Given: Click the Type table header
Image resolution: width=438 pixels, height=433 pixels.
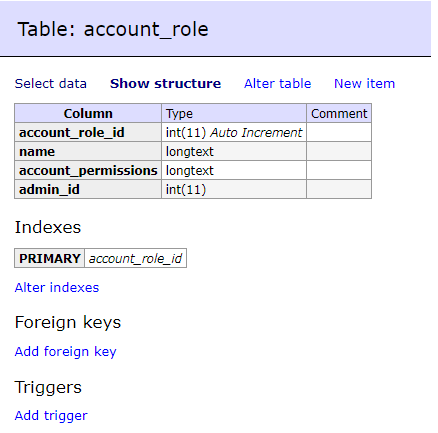Looking at the screenshot, I should (234, 114).
